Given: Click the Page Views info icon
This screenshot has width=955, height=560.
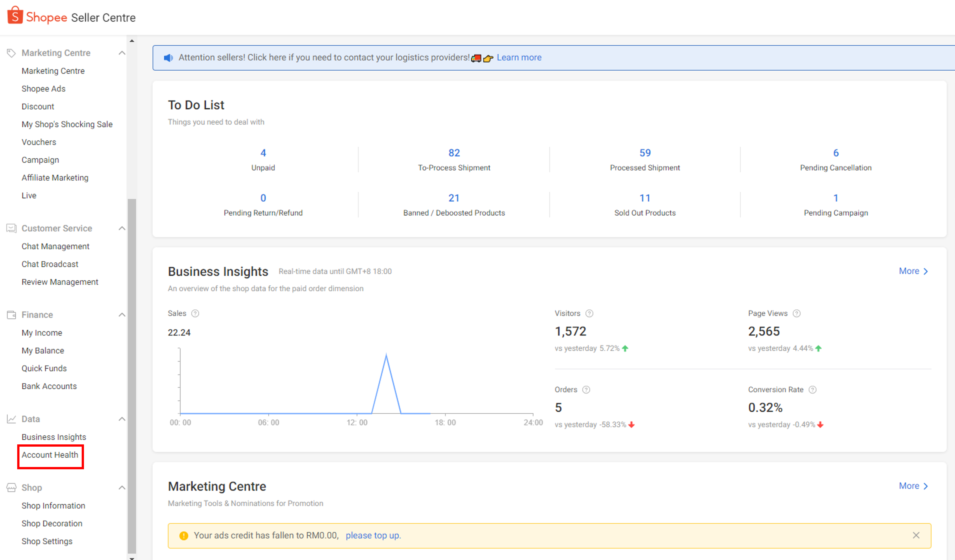Looking at the screenshot, I should click(x=797, y=313).
